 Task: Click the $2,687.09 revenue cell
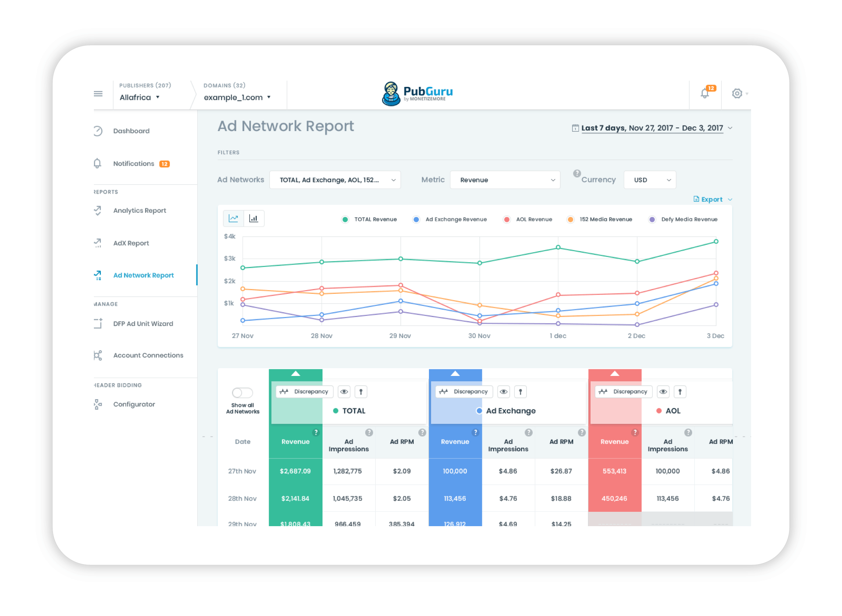(x=295, y=471)
